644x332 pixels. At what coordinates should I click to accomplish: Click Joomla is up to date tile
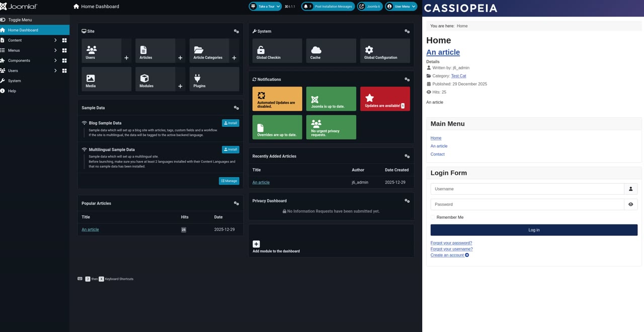click(x=331, y=99)
